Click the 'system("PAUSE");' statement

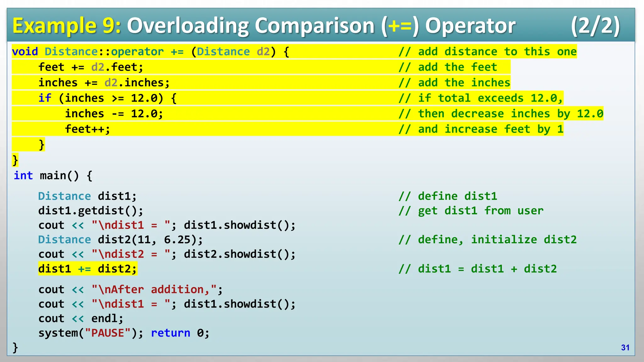(91, 333)
